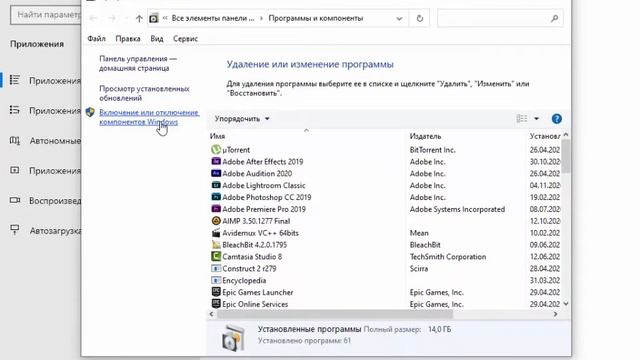The height and width of the screenshot is (360, 640).
Task: Select the Encyclopedia program icon
Action: coord(216,280)
